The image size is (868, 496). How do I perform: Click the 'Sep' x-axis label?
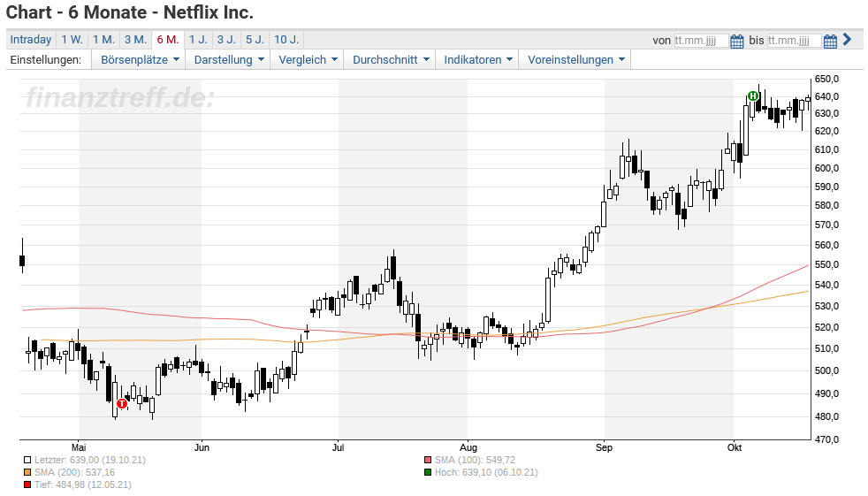tap(604, 447)
